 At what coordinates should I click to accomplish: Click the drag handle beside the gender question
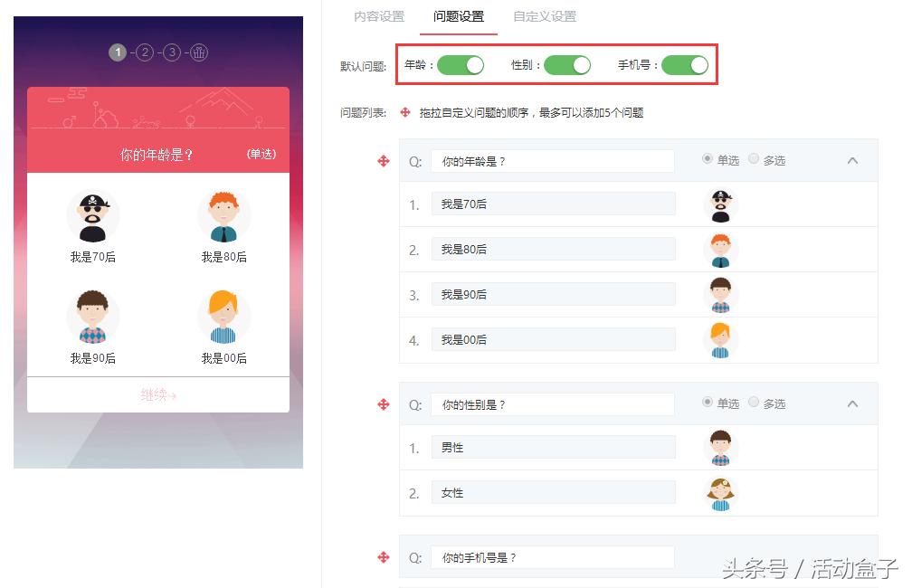(x=384, y=403)
